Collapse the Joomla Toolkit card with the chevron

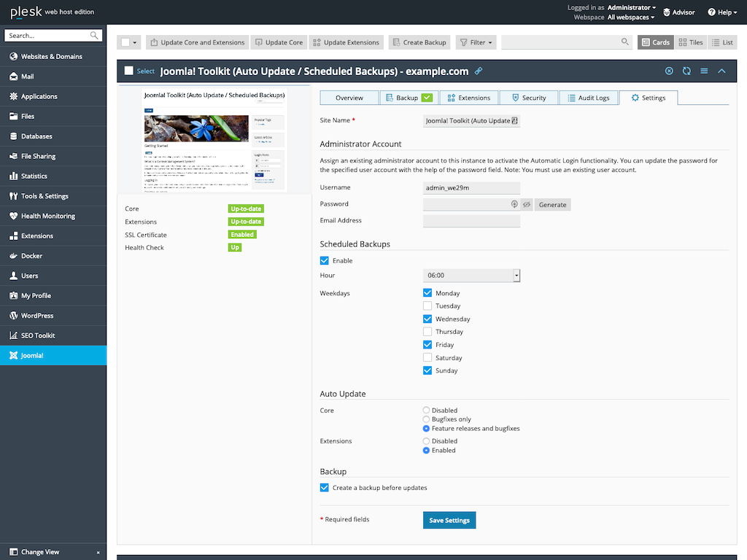click(721, 71)
